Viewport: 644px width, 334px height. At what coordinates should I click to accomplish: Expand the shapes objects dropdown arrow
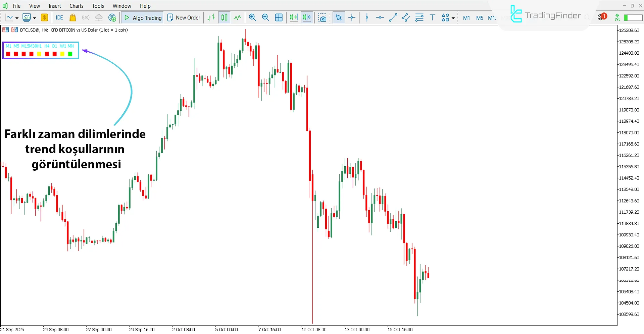coord(453,18)
